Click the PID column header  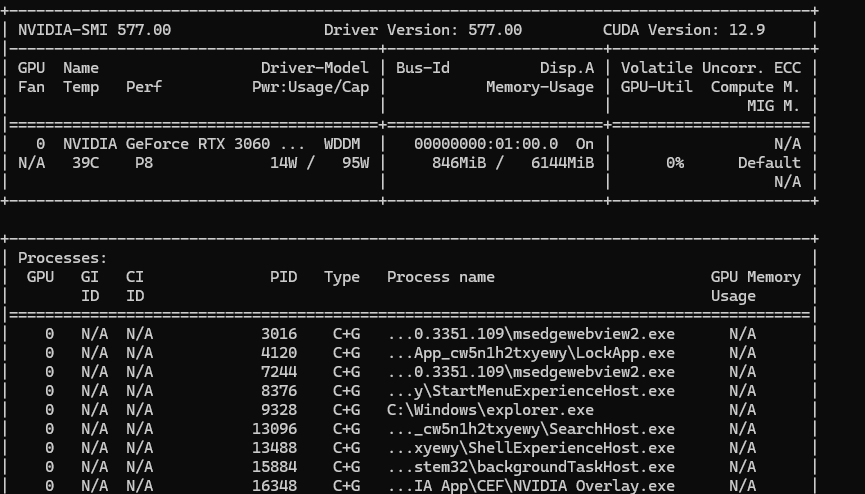click(283, 277)
